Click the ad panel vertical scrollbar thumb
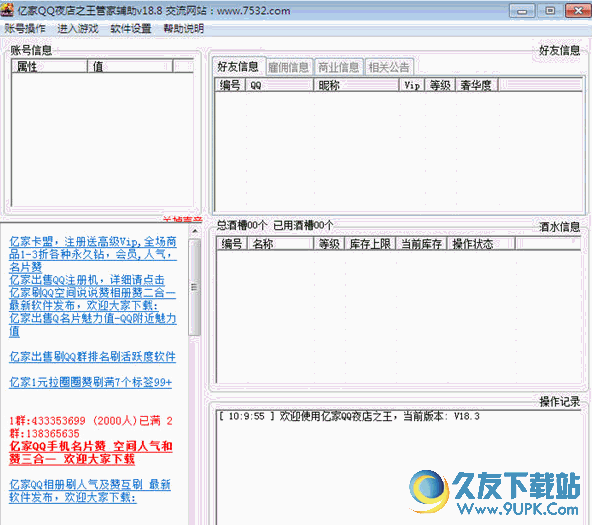 pyautogui.click(x=194, y=287)
